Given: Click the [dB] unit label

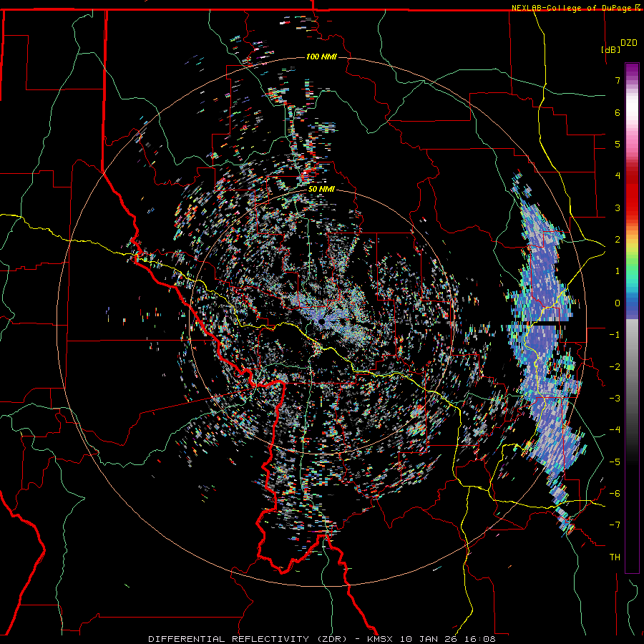Looking at the screenshot, I should coord(611,49).
